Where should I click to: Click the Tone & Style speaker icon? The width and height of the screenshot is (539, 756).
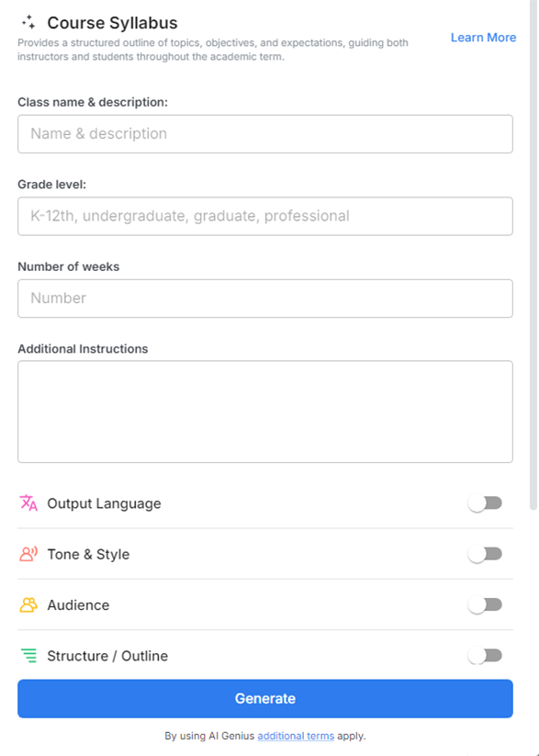click(x=27, y=554)
